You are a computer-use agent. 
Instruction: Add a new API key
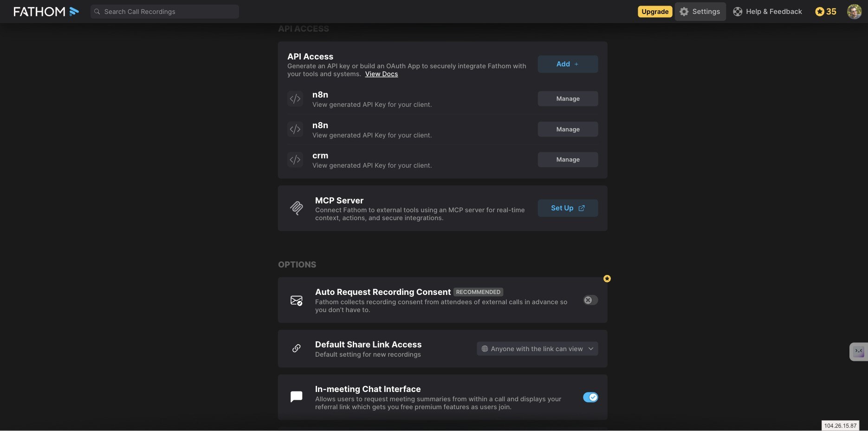pos(568,64)
